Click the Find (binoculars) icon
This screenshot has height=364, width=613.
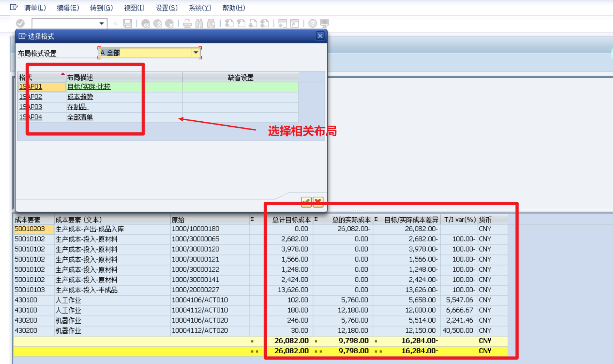[x=200, y=24]
